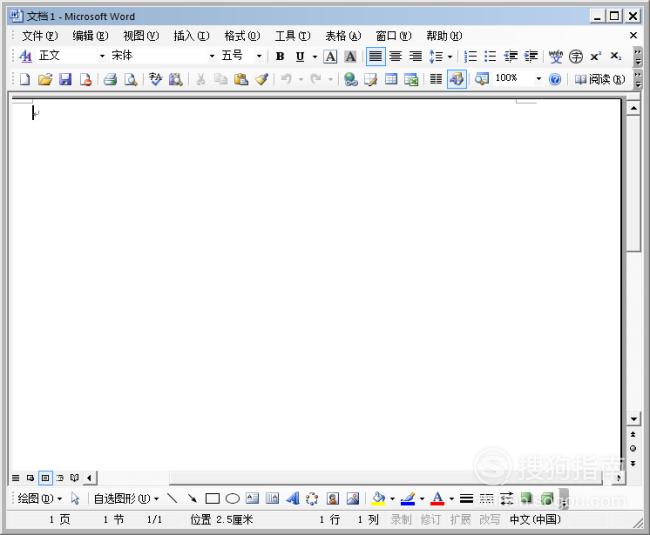Insert clip art
This screenshot has width=650, height=535.
(x=332, y=498)
